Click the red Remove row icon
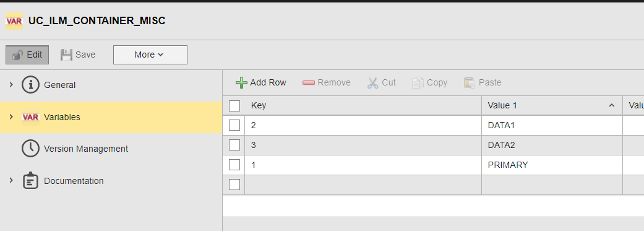644x231 pixels. [x=309, y=82]
